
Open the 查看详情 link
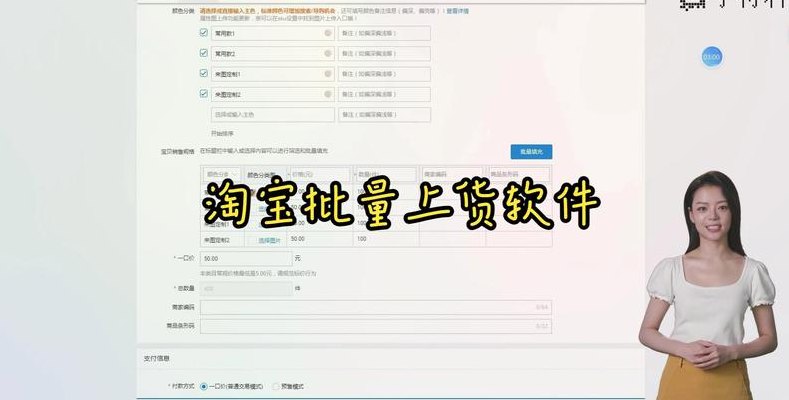[457, 11]
